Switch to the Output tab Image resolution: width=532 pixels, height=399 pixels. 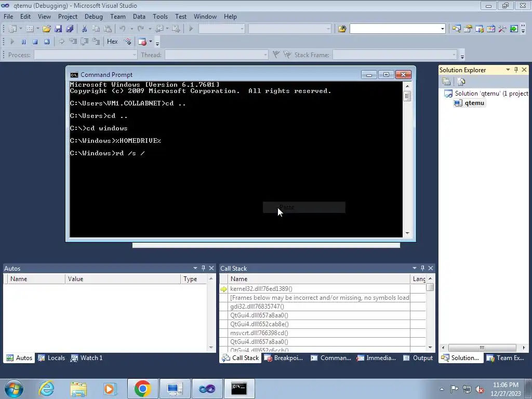pyautogui.click(x=418, y=358)
